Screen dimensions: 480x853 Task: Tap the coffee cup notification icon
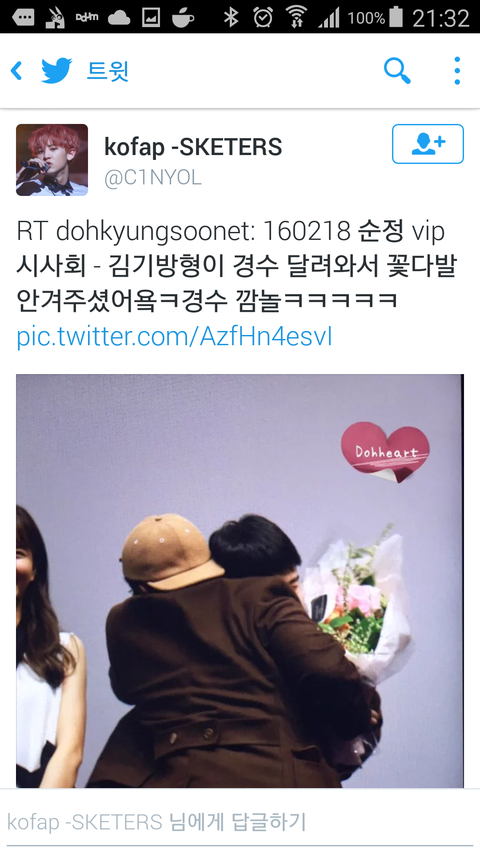[183, 18]
